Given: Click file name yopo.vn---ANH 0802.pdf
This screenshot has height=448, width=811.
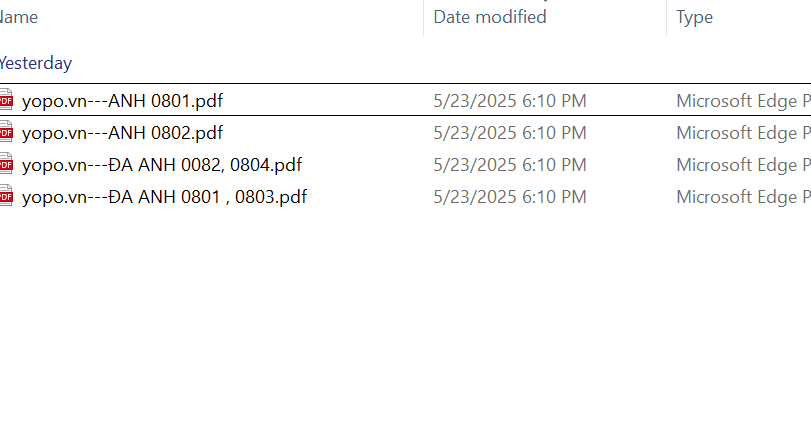Looking at the screenshot, I should click(122, 132).
